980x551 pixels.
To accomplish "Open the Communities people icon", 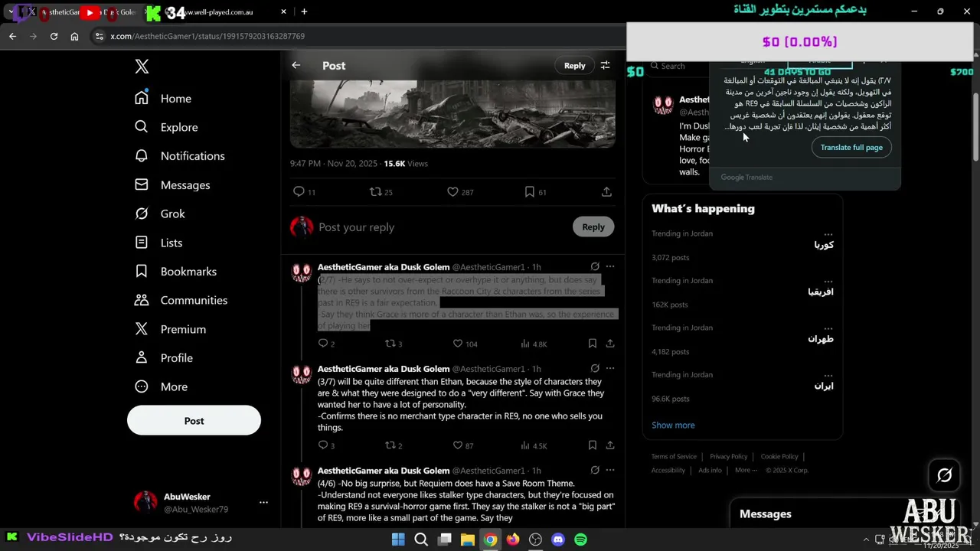I will click(x=142, y=300).
